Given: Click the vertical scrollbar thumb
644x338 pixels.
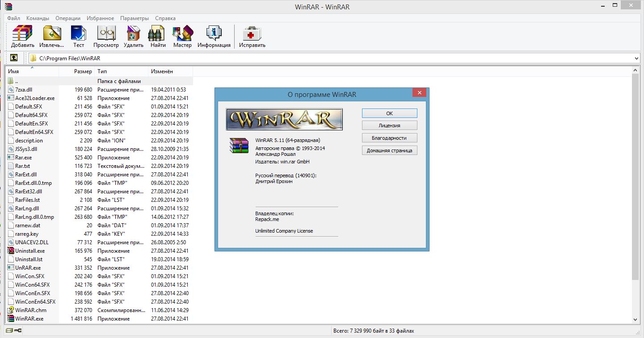Looking at the screenshot, I should coord(636,177).
